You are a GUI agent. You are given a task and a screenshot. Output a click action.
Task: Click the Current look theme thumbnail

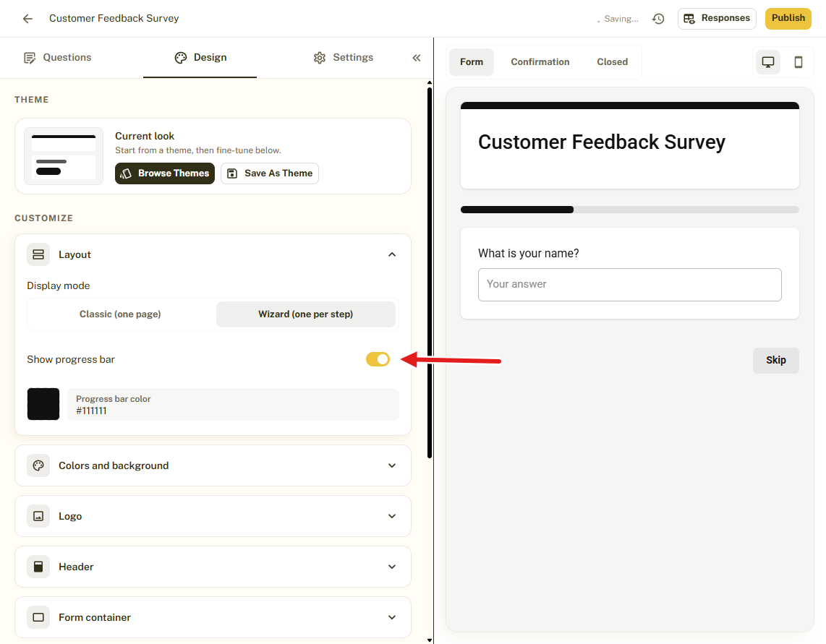point(64,156)
